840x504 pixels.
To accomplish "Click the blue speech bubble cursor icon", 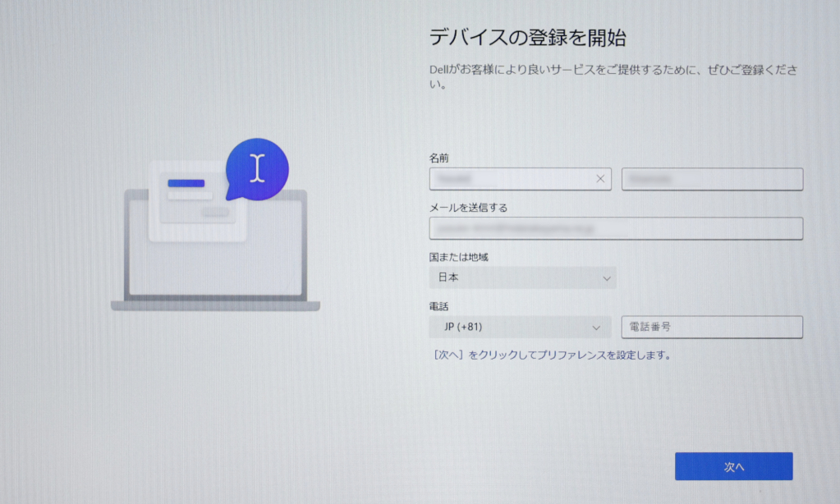I will point(257,167).
